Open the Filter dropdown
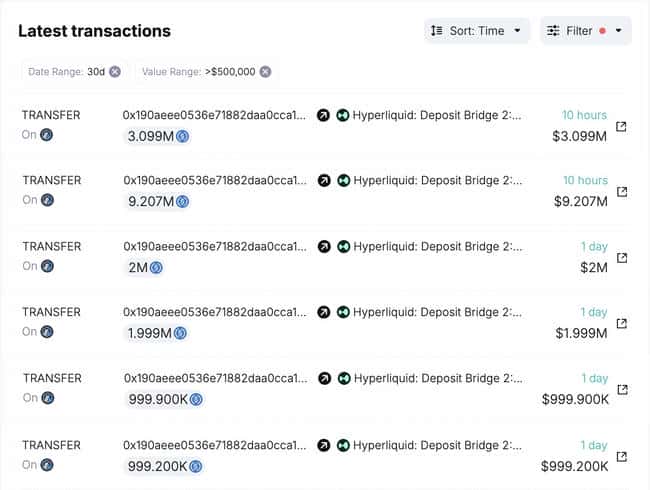This screenshot has width=650, height=490. [x=585, y=31]
